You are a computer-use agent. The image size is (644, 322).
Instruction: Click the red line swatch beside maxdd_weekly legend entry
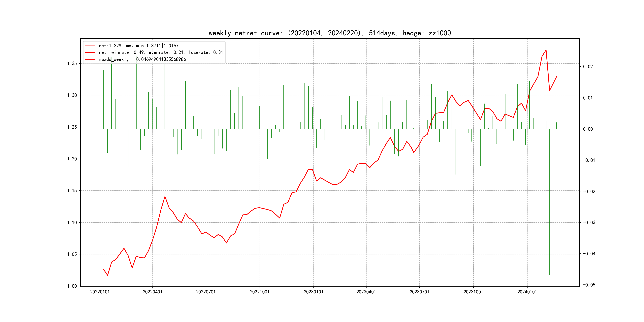90,59
